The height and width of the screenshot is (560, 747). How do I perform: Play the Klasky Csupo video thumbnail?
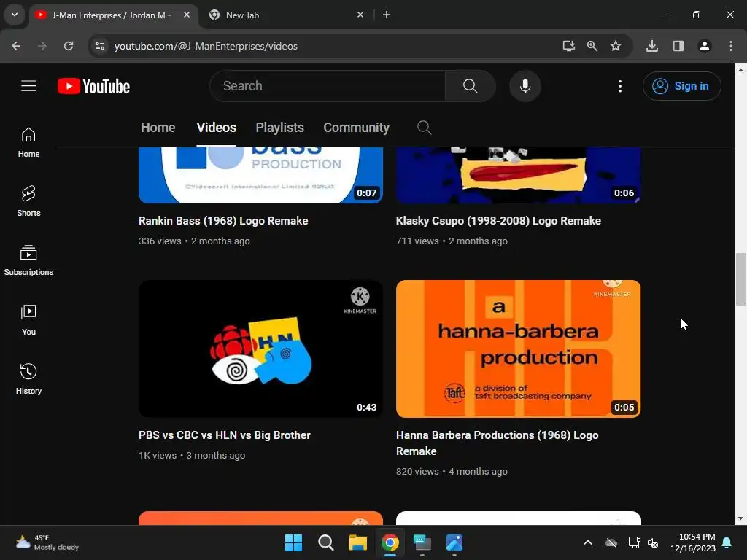tap(519, 175)
